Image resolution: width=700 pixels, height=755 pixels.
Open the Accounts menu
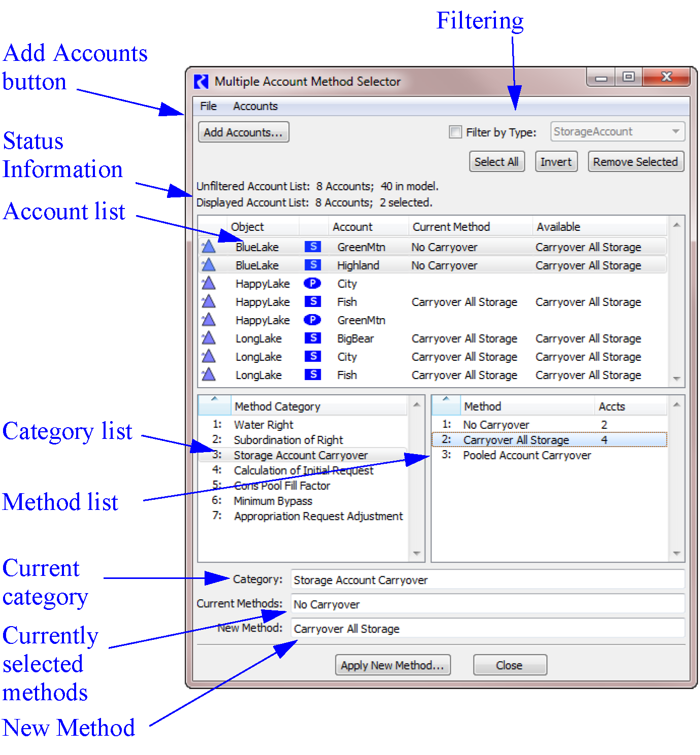tap(255, 106)
